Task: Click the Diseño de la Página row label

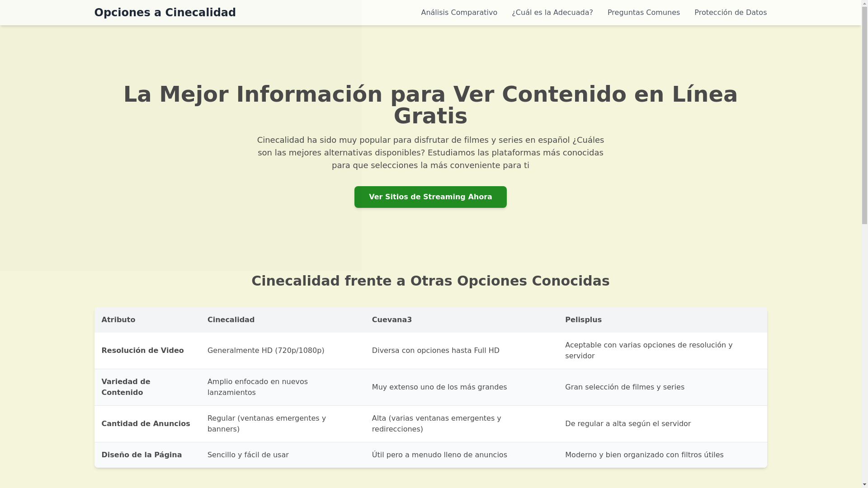Action: tap(142, 455)
